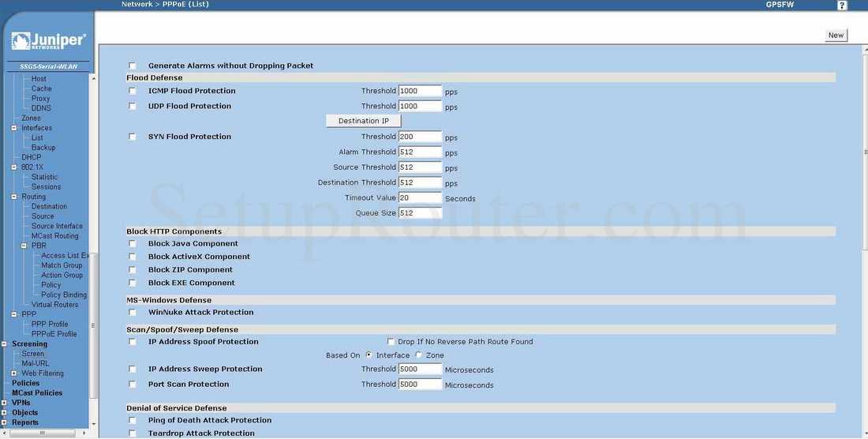Check Drop If No Reverse Path Route Found
868x439 pixels.
(x=391, y=342)
